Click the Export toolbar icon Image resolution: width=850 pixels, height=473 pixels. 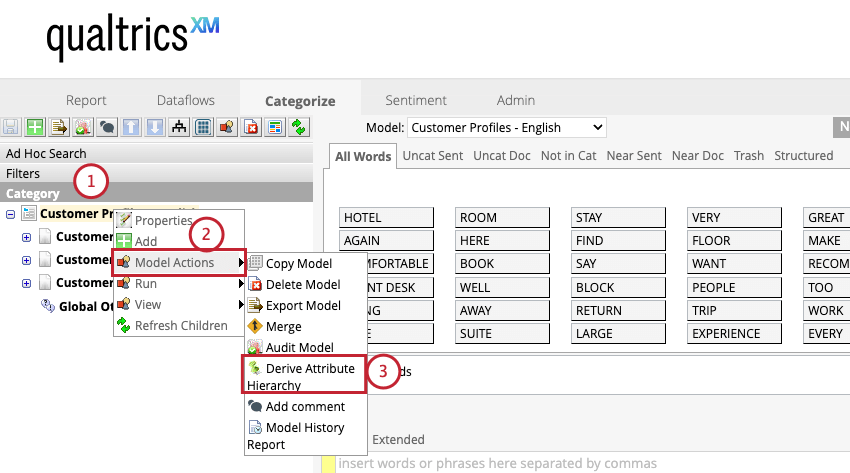59,127
